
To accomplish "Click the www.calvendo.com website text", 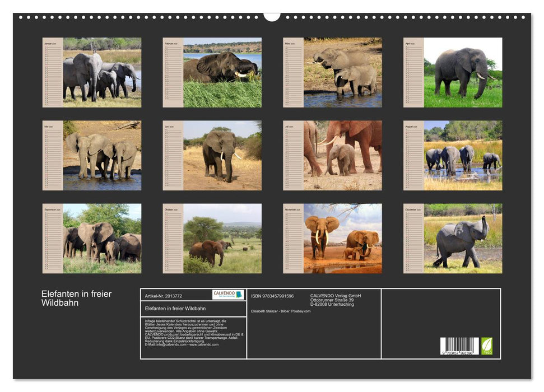I will (x=204, y=344).
